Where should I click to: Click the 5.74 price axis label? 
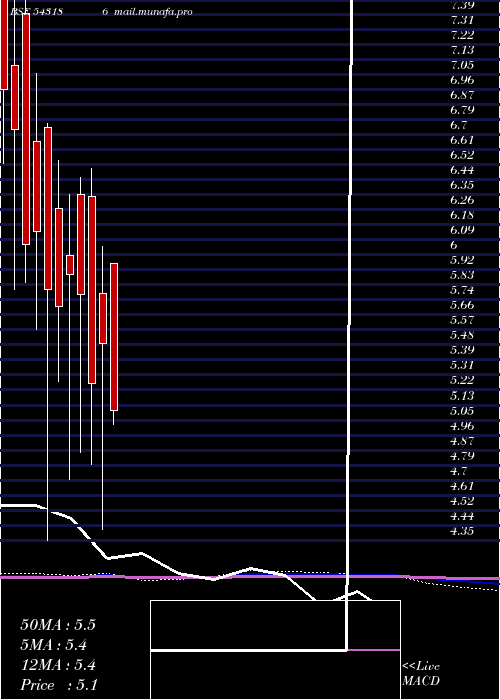[462, 290]
